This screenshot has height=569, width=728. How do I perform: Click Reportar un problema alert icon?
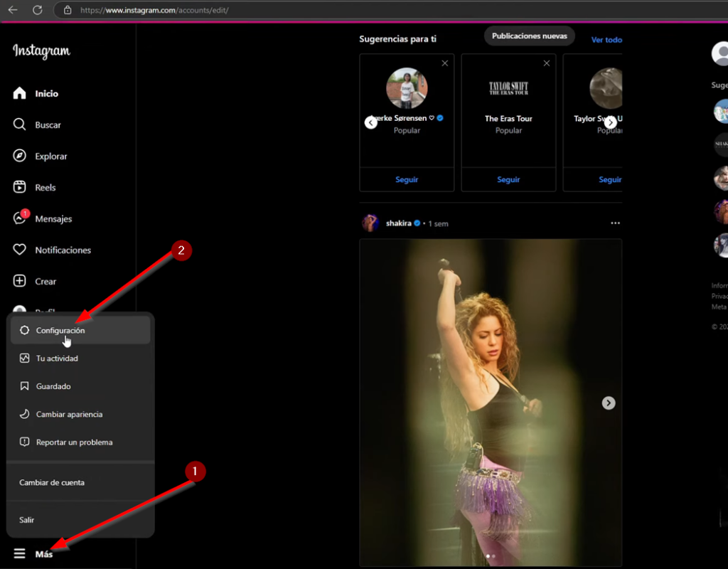25,442
